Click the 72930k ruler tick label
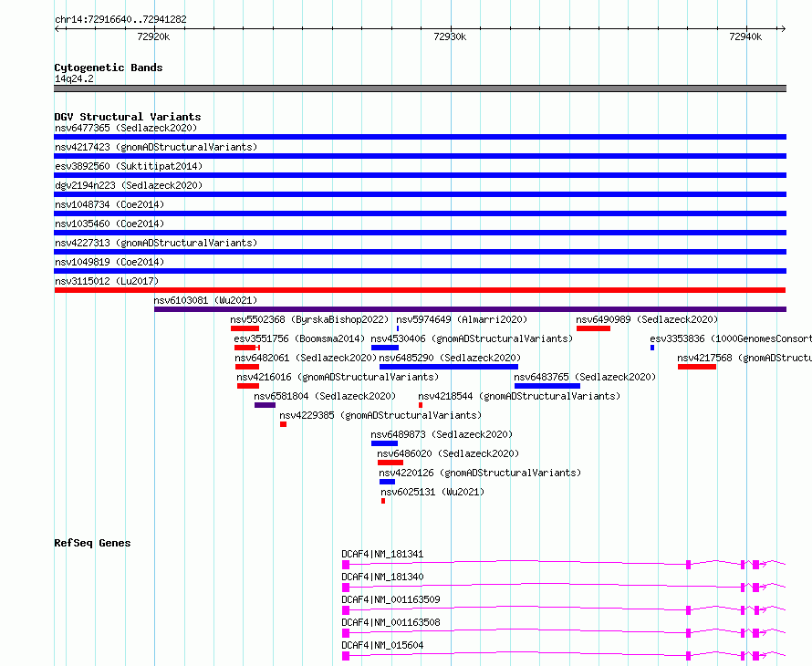 click(x=450, y=36)
